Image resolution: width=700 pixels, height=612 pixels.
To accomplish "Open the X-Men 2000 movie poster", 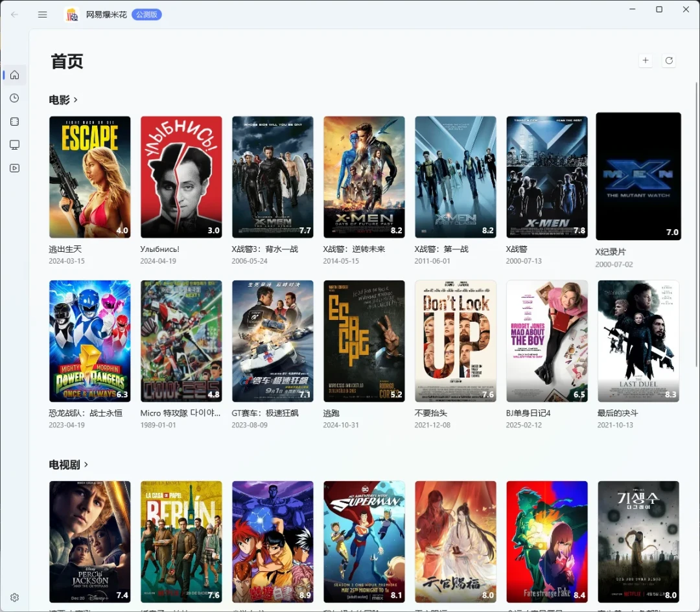I will [x=547, y=177].
